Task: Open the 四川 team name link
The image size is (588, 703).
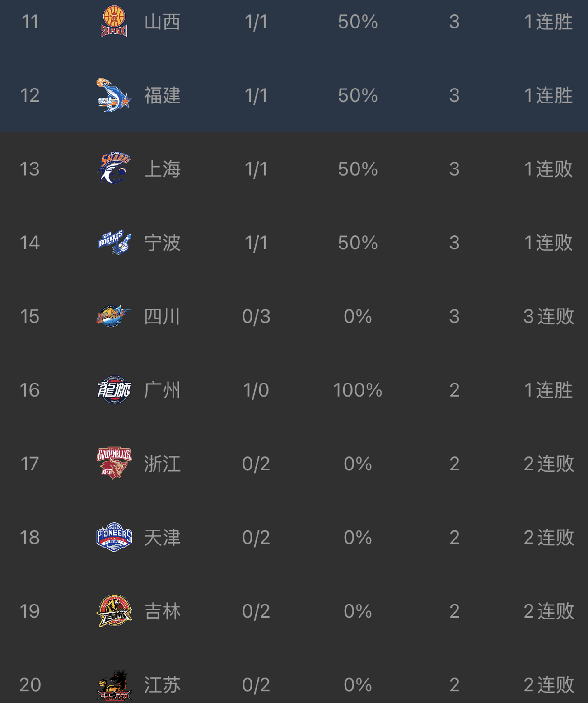Action: (162, 316)
